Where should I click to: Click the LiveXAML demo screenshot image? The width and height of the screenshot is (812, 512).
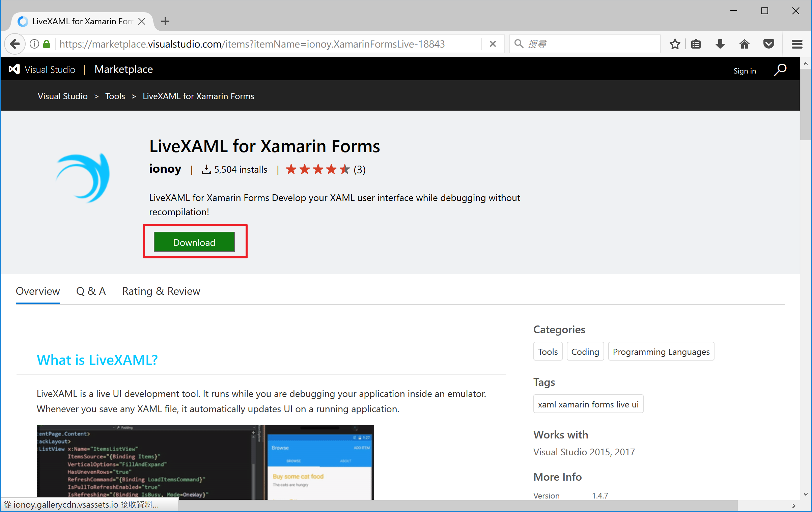pyautogui.click(x=205, y=462)
